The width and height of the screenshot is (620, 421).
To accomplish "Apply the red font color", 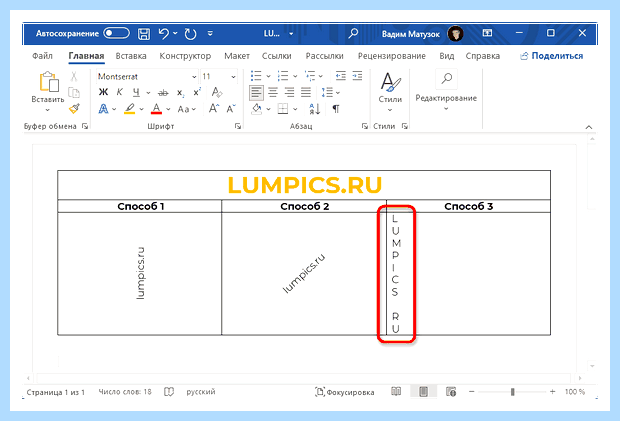I will click(157, 109).
